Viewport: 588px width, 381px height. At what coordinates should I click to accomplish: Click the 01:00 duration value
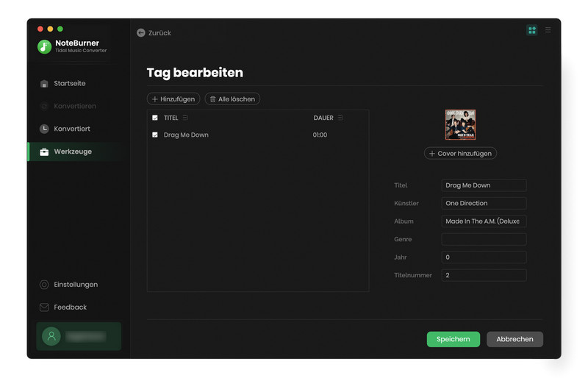click(x=320, y=135)
